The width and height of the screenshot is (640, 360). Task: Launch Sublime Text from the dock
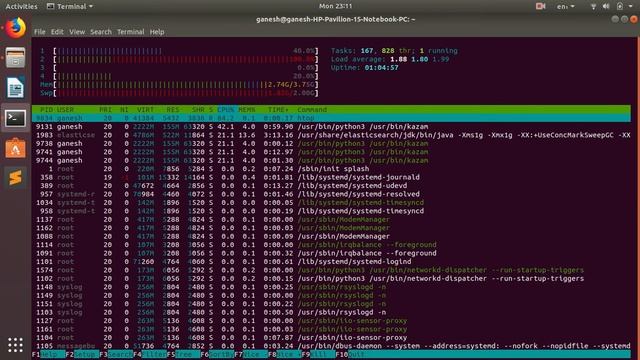pos(16,178)
